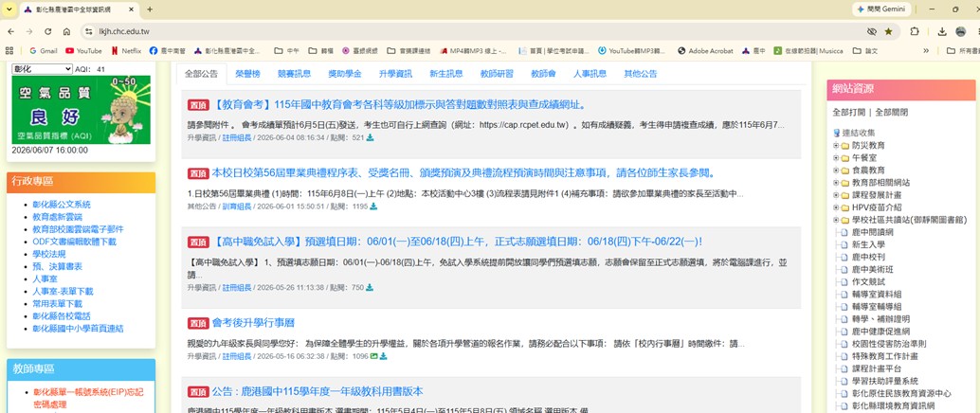The image size is (980, 413).
Task: Open the Musicca bookmark
Action: 808,50
